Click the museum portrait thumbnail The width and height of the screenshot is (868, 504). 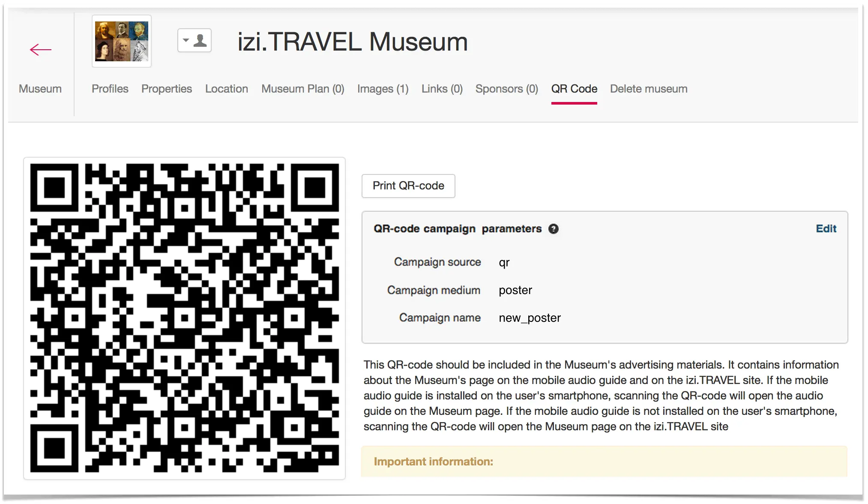pos(122,42)
